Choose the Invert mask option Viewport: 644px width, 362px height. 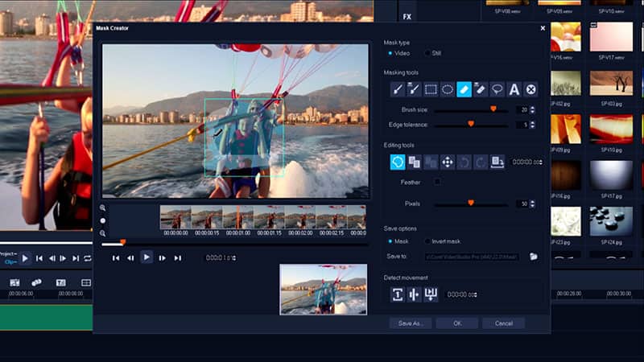(x=427, y=241)
